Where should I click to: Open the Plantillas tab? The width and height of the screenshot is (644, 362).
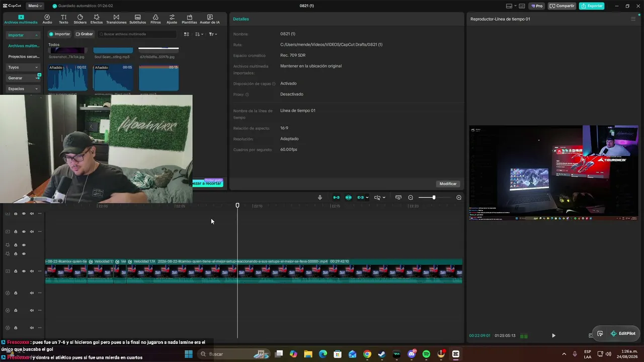189,19
